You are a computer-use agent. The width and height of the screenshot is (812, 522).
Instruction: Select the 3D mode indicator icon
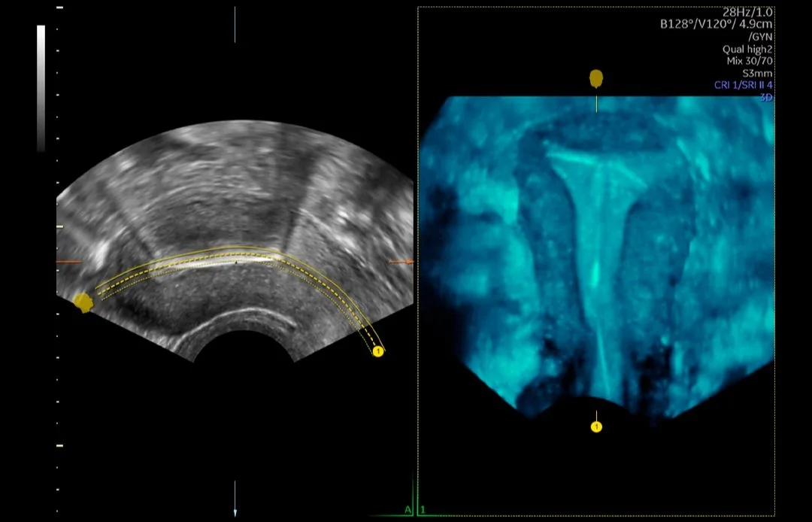(x=767, y=97)
